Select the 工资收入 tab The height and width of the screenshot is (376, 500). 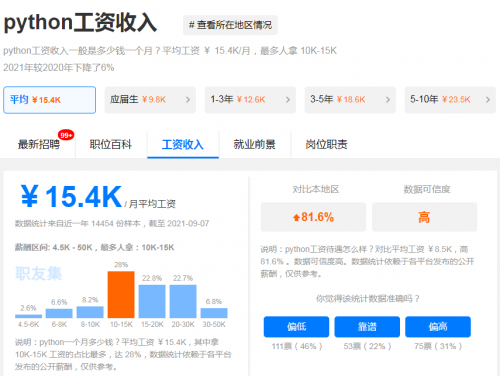(183, 144)
